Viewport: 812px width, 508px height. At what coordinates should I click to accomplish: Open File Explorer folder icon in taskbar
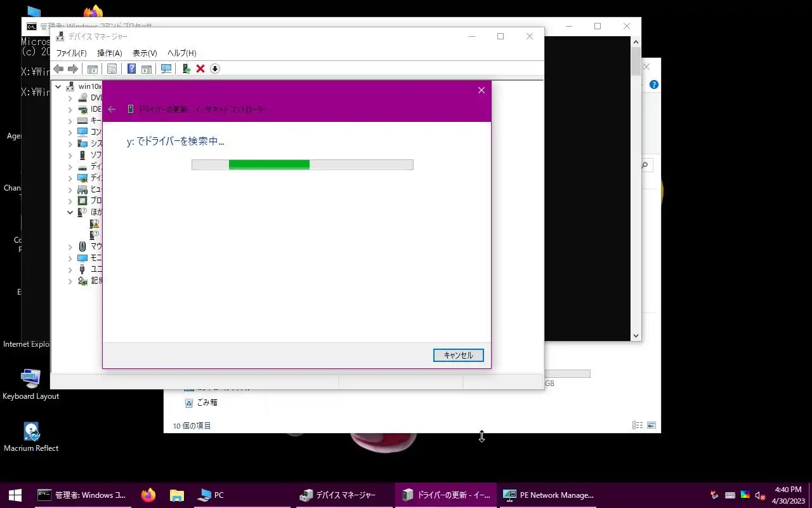click(x=177, y=495)
